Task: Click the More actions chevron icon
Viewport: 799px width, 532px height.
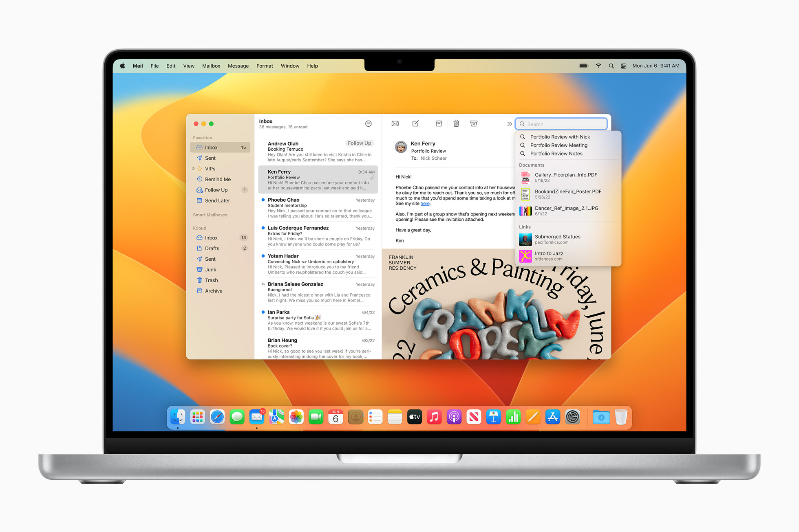Action: 508,123
